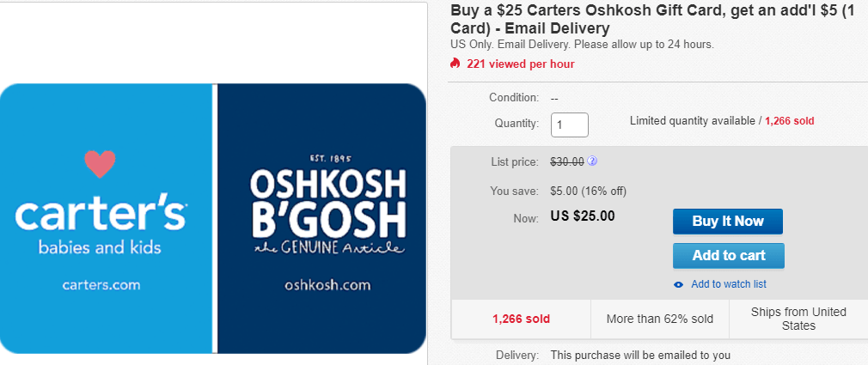Click the red 1,266 sold link near Quantity
This screenshot has width=868, height=365.
[x=790, y=120]
